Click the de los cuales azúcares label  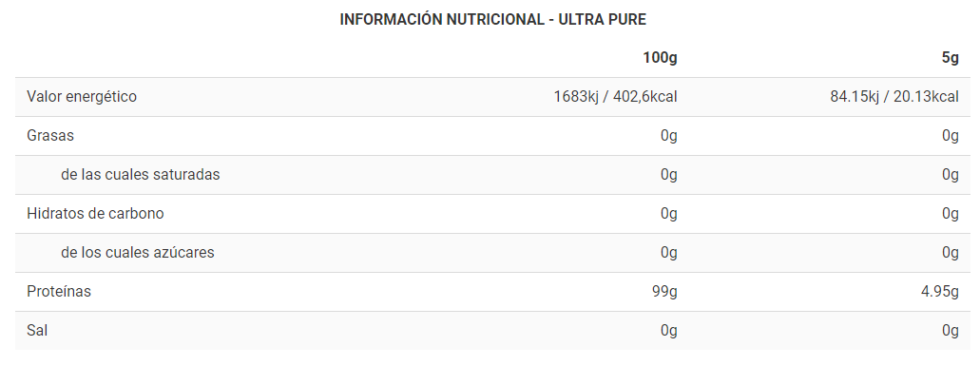[138, 252]
